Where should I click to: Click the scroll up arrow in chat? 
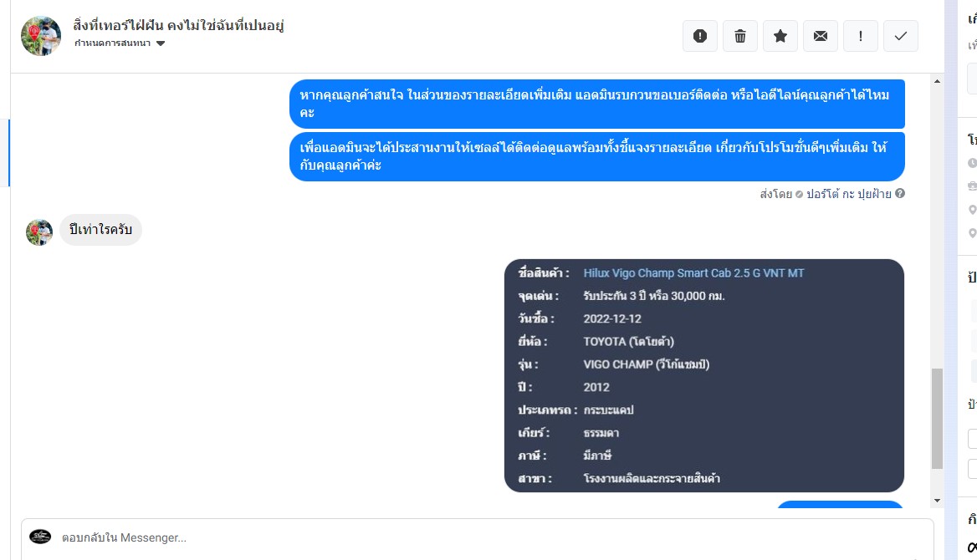(x=937, y=81)
